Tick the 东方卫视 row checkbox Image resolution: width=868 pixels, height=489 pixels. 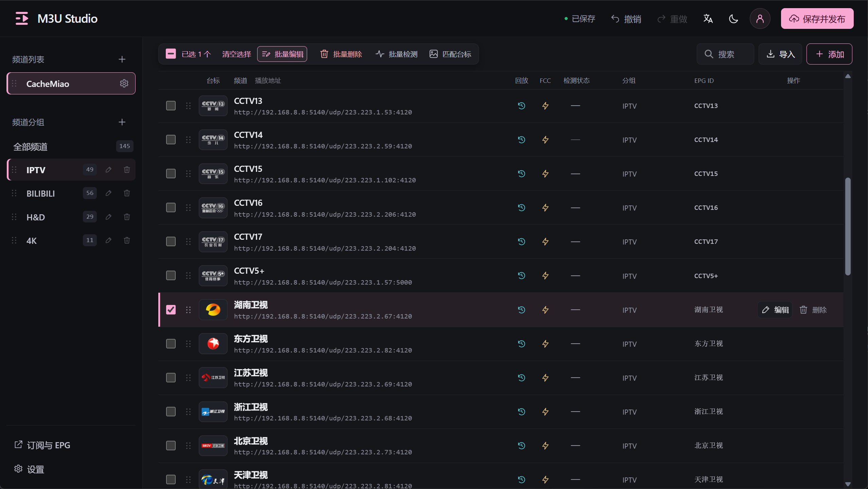(171, 344)
